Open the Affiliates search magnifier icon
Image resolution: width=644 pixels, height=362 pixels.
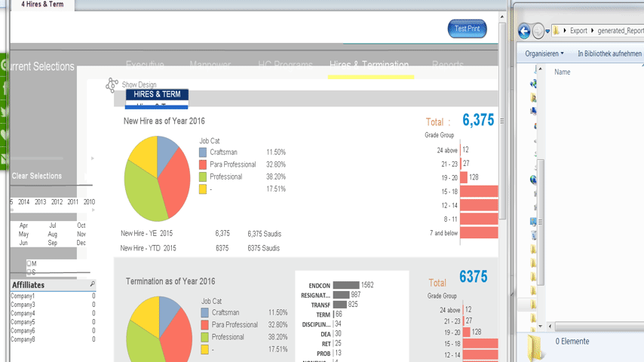point(93,284)
